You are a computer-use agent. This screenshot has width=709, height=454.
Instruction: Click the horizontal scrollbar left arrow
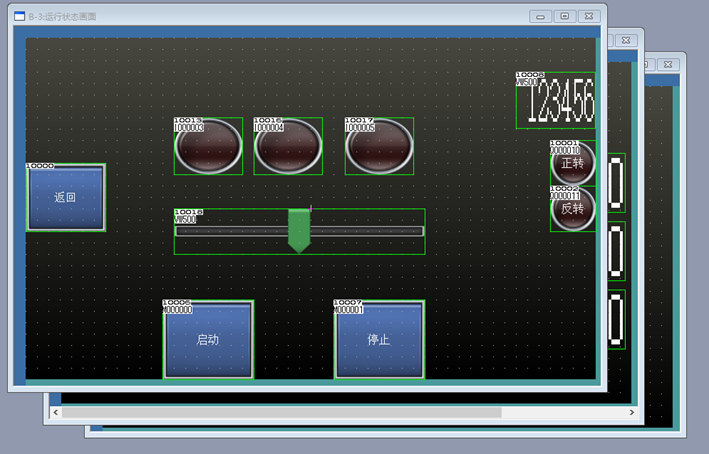click(x=55, y=412)
